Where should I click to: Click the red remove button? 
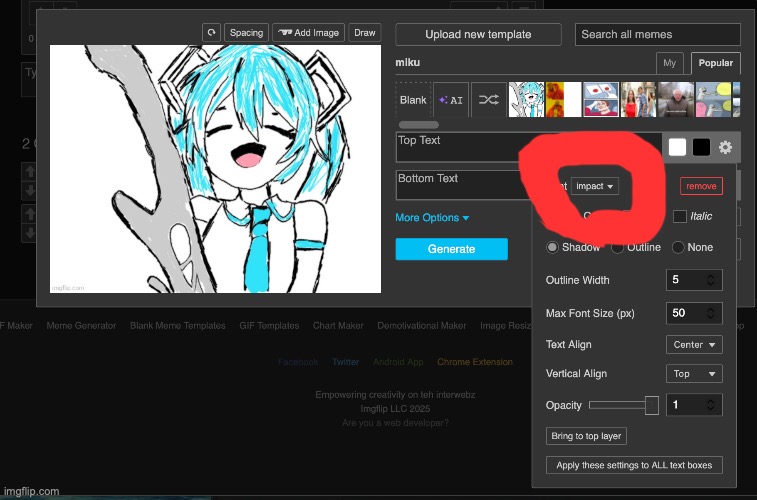pyautogui.click(x=701, y=186)
